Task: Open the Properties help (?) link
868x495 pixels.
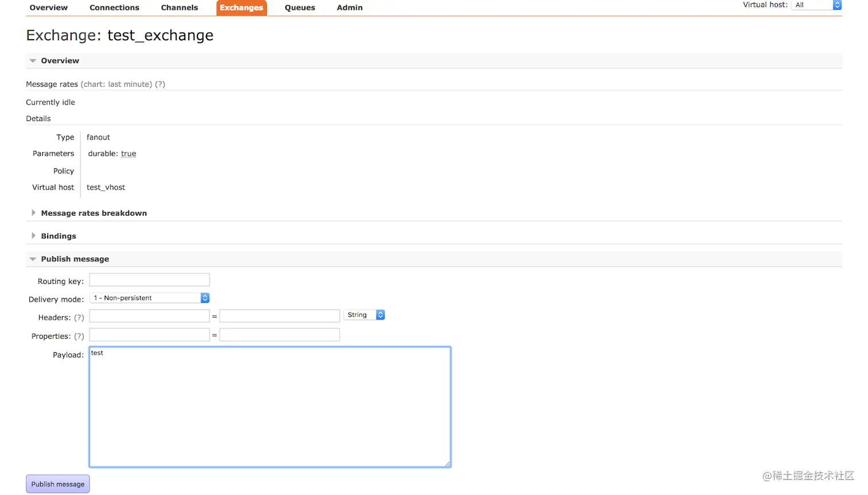Action: (79, 337)
